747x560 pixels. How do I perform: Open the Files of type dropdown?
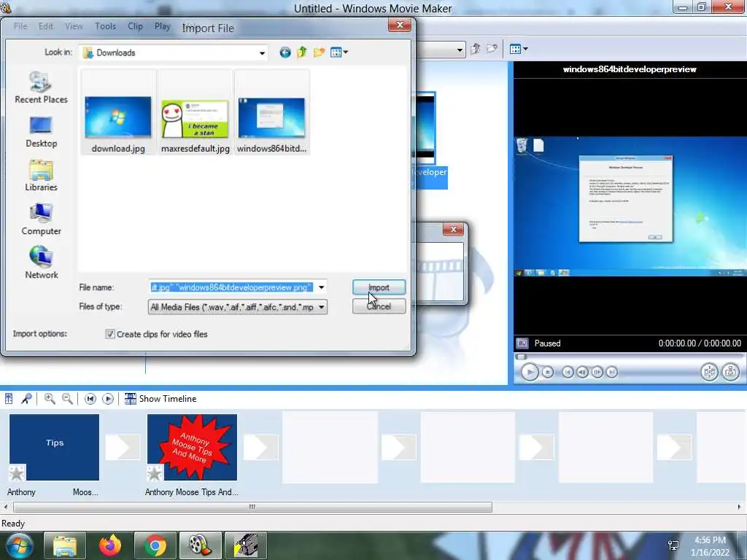(x=322, y=307)
